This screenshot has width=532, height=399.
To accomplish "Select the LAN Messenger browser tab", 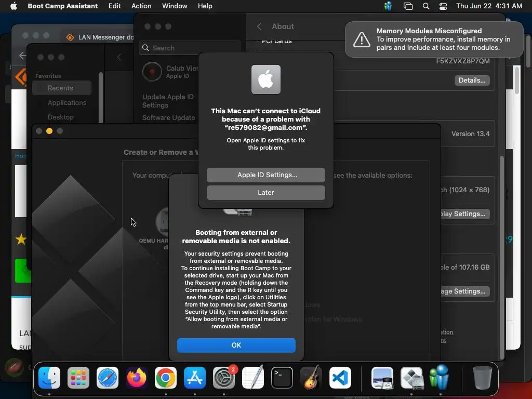I will [100, 37].
